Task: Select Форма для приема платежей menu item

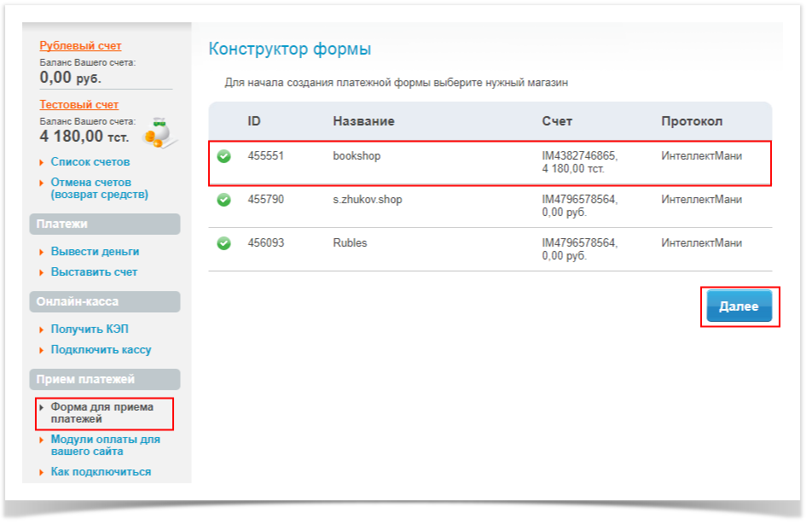Action: [x=102, y=413]
